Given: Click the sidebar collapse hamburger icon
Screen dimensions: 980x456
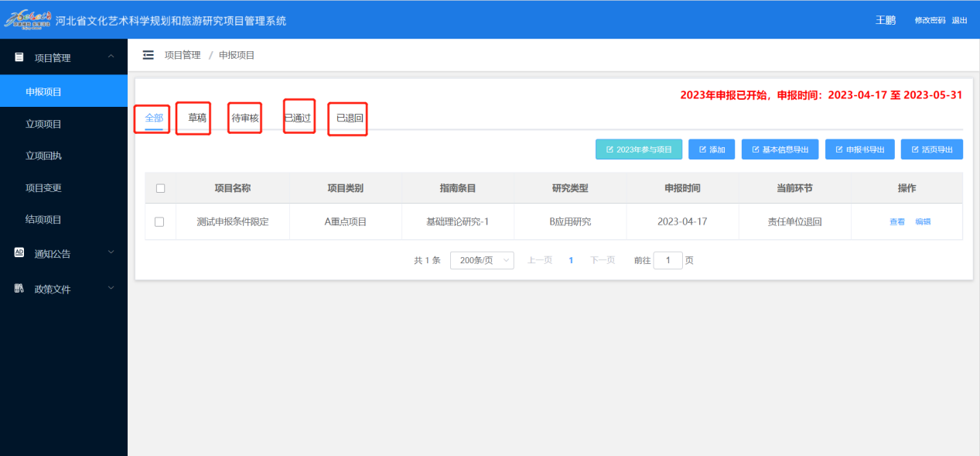Looking at the screenshot, I should (149, 55).
